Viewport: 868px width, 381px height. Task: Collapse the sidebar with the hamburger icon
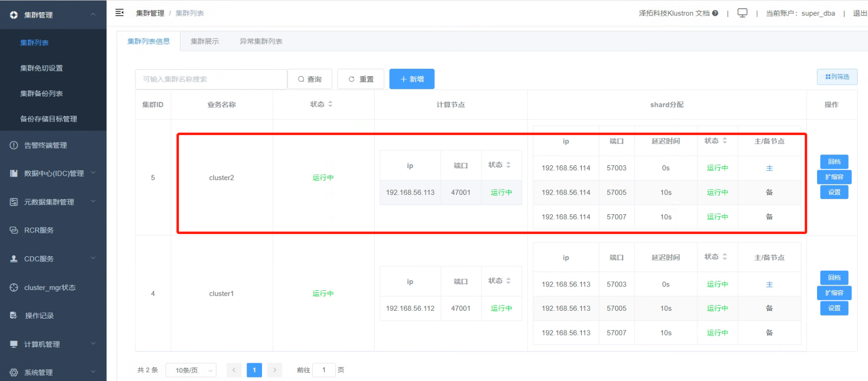(120, 13)
